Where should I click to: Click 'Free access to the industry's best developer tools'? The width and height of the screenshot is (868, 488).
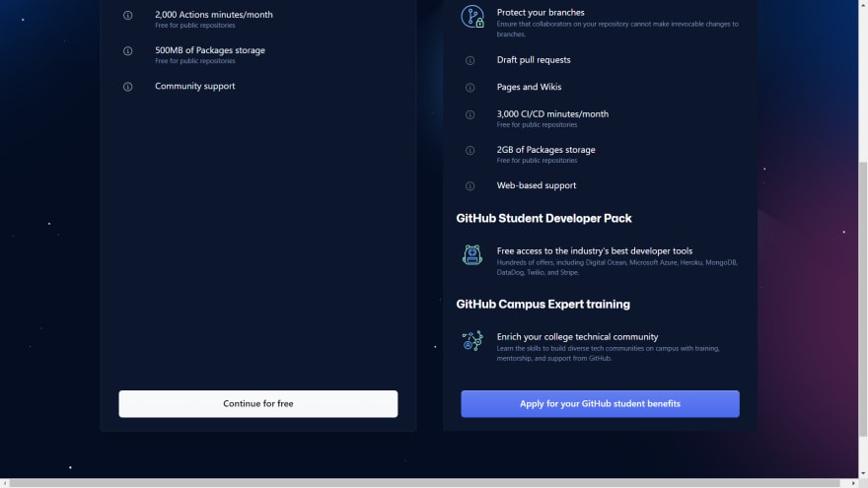595,250
